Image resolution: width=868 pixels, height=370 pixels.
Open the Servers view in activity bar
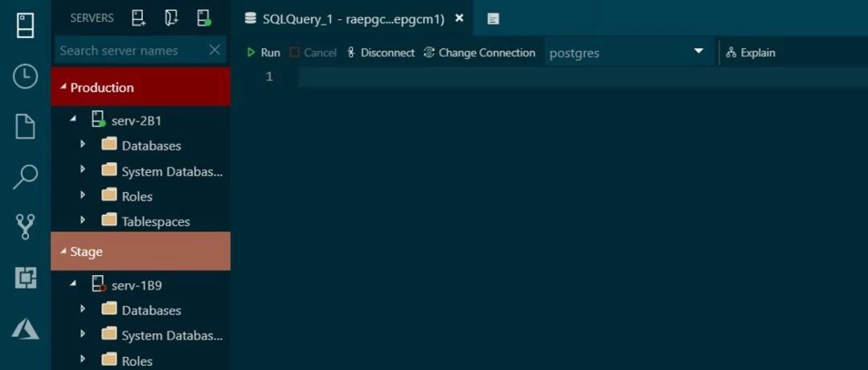pyautogui.click(x=26, y=26)
